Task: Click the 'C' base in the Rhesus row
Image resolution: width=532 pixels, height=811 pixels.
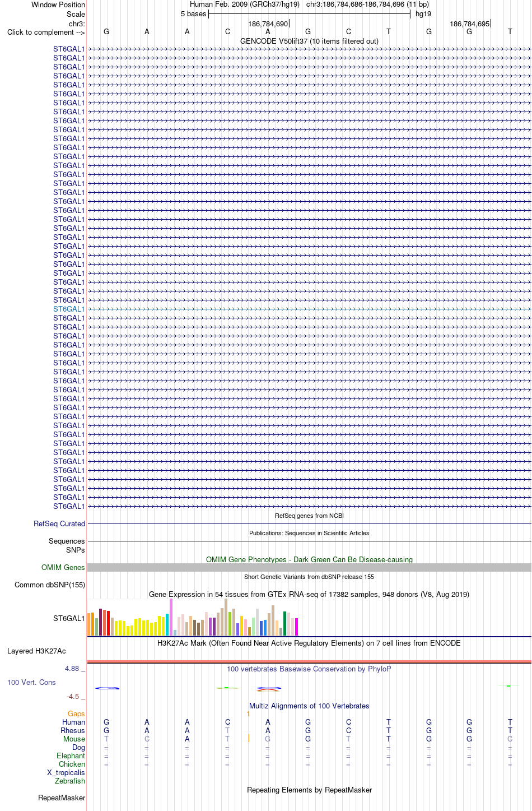Action: [x=348, y=730]
